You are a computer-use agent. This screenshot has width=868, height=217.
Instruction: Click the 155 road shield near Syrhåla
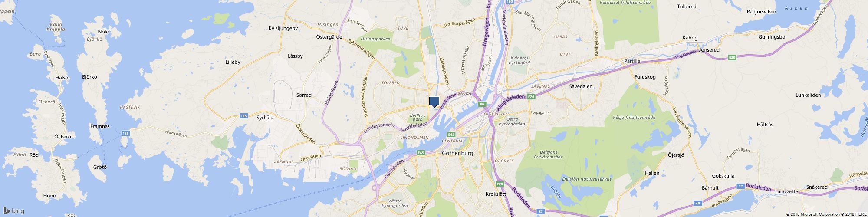[x=243, y=115]
